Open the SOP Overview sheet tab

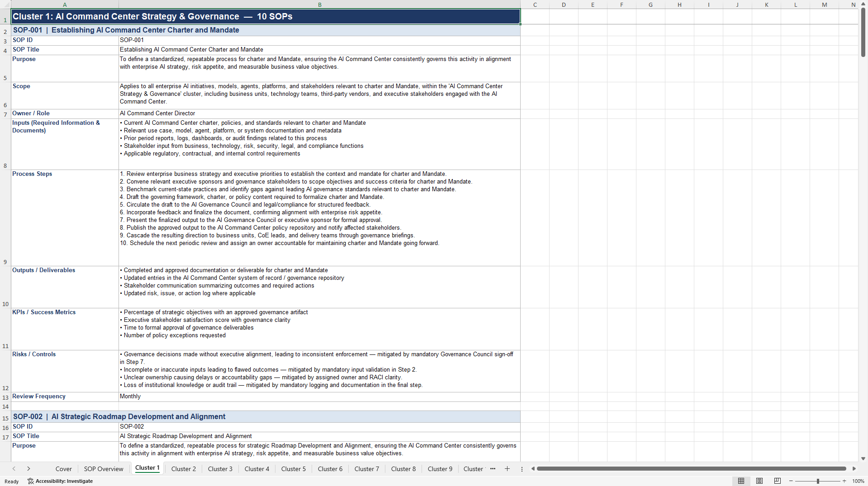pyautogui.click(x=104, y=469)
